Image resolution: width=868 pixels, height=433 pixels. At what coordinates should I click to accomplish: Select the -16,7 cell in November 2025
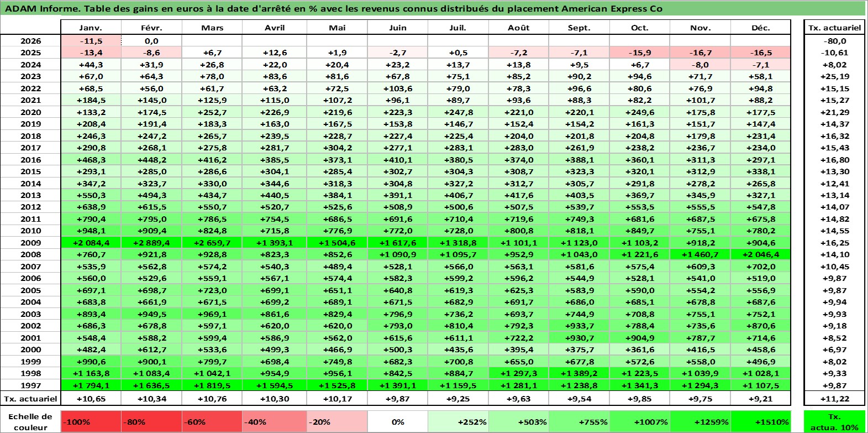(x=701, y=53)
